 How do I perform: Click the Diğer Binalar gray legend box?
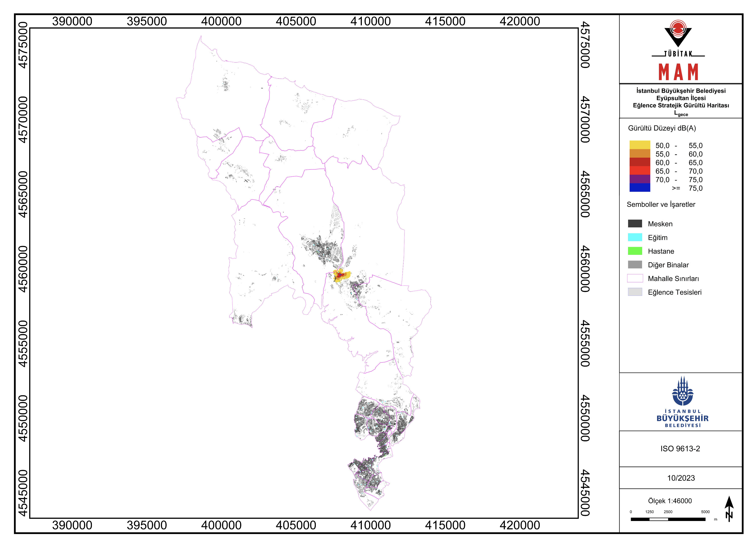(635, 265)
